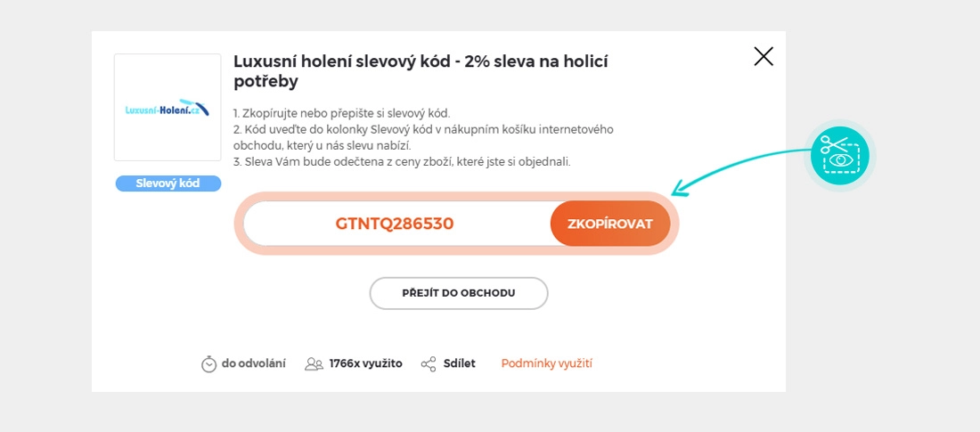Close the coupon popup with the X
This screenshot has height=432, width=980.
(764, 57)
